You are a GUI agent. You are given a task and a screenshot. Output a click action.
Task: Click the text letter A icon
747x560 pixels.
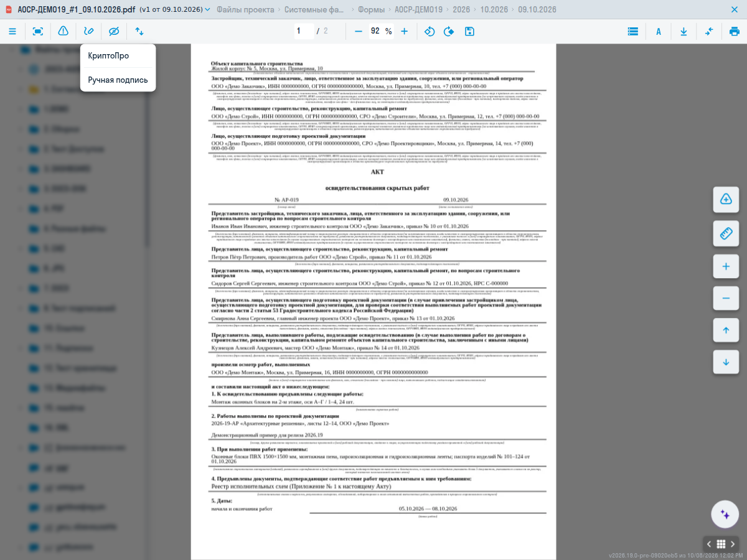(659, 31)
